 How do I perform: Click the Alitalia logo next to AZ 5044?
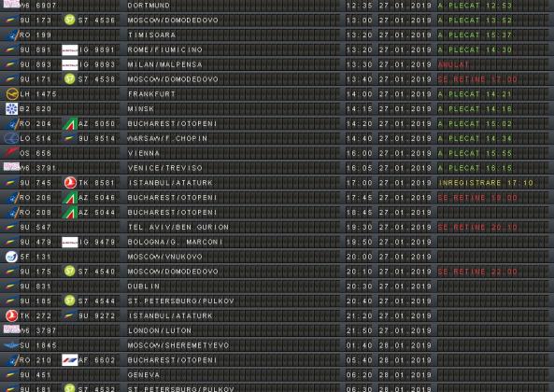70,213
